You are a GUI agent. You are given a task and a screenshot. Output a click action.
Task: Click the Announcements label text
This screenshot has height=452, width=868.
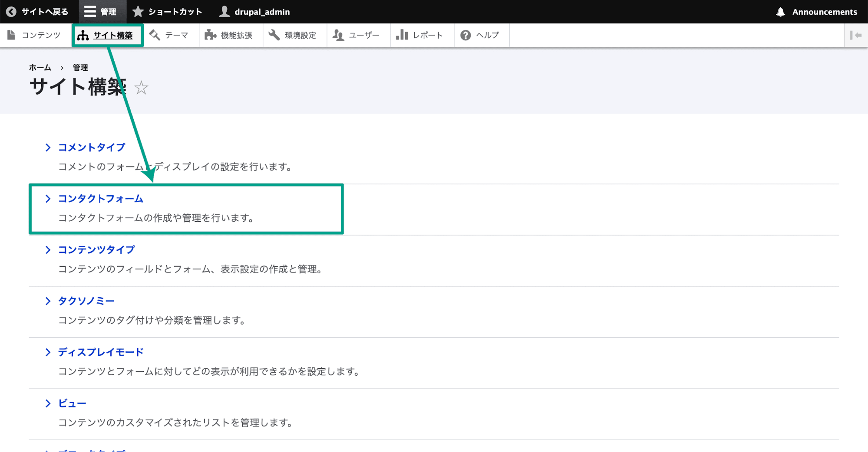(825, 12)
